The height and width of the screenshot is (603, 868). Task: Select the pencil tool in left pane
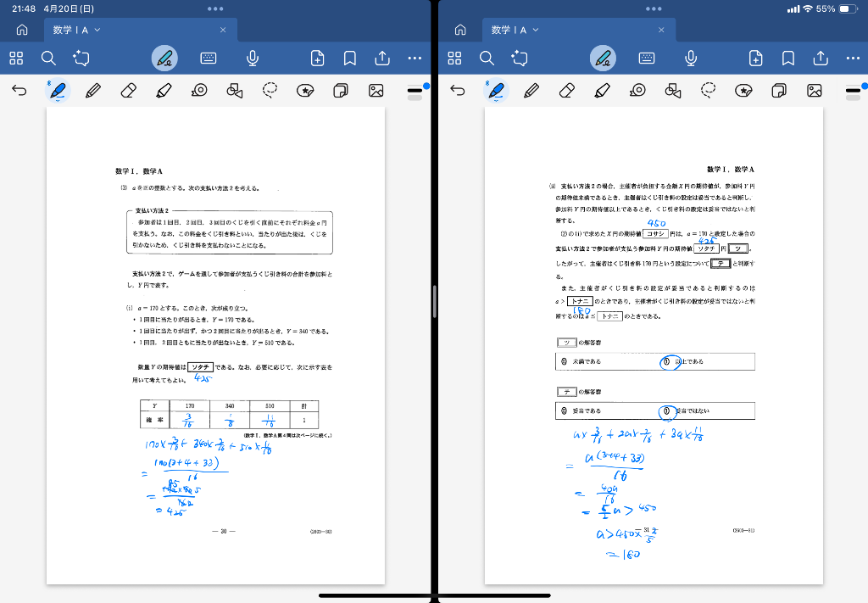point(93,90)
